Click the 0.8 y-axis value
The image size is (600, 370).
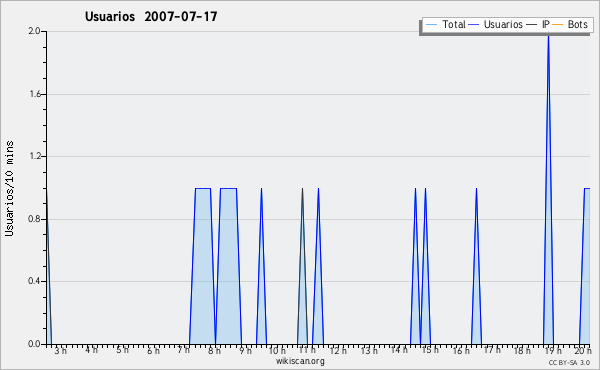tap(34, 219)
